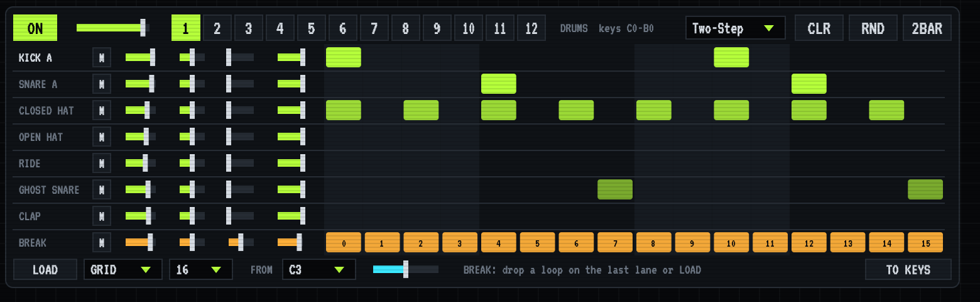Select break slice 1
The width and height of the screenshot is (980, 302).
[383, 242]
